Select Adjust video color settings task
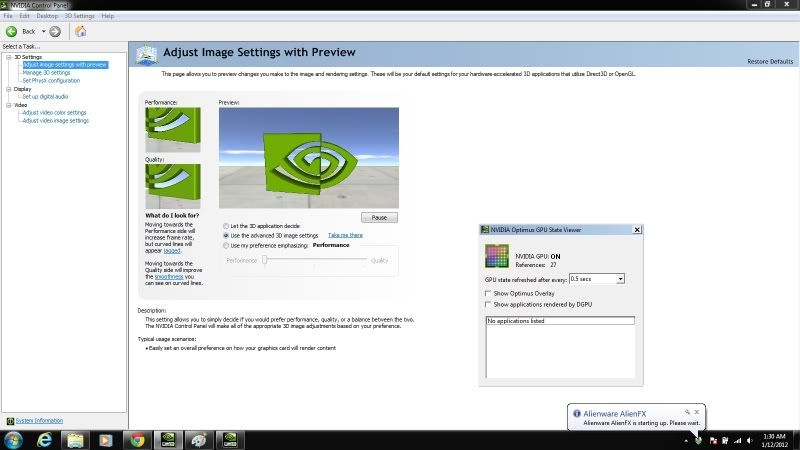 click(54, 113)
